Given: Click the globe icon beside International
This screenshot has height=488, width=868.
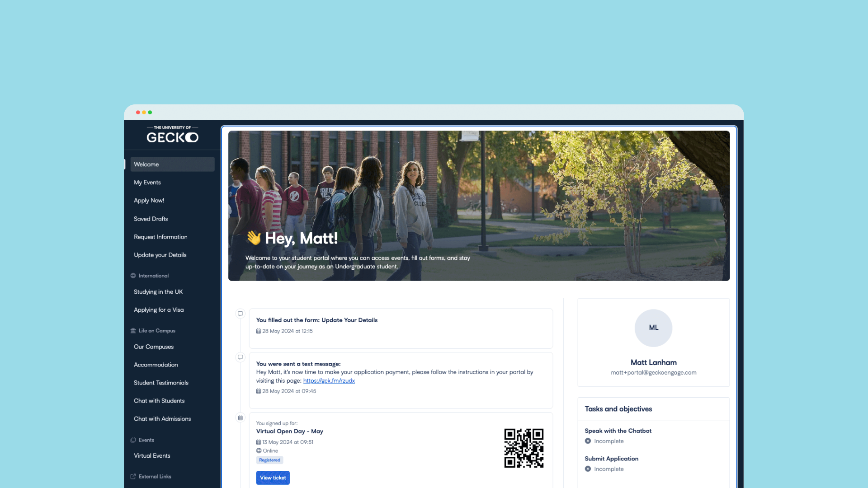Looking at the screenshot, I should pos(133,276).
